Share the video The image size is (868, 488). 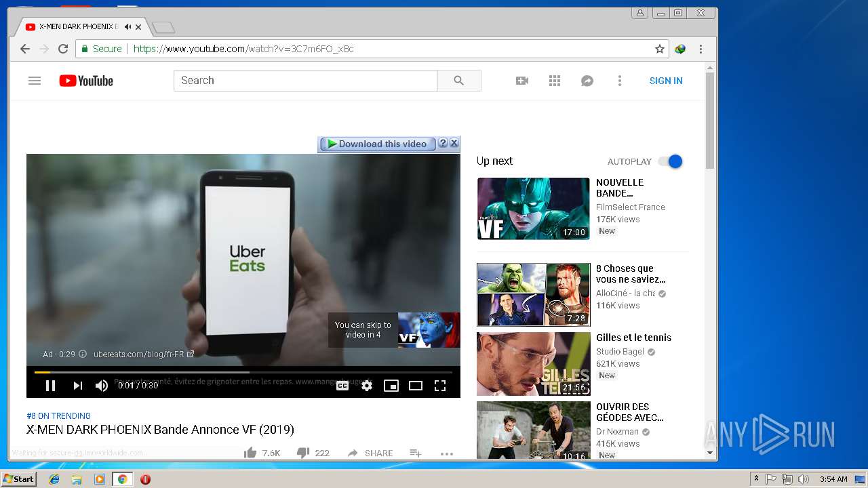370,453
